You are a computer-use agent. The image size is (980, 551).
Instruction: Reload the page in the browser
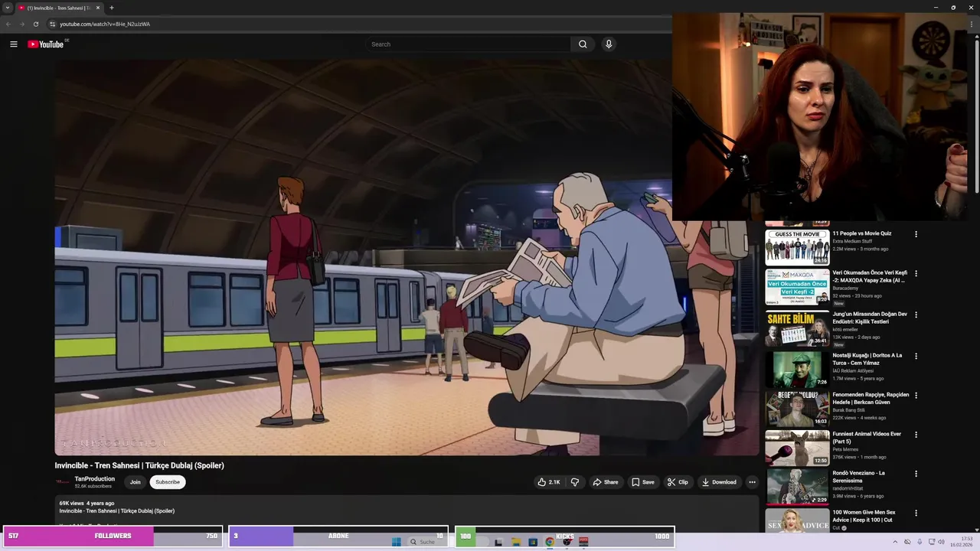click(35, 24)
